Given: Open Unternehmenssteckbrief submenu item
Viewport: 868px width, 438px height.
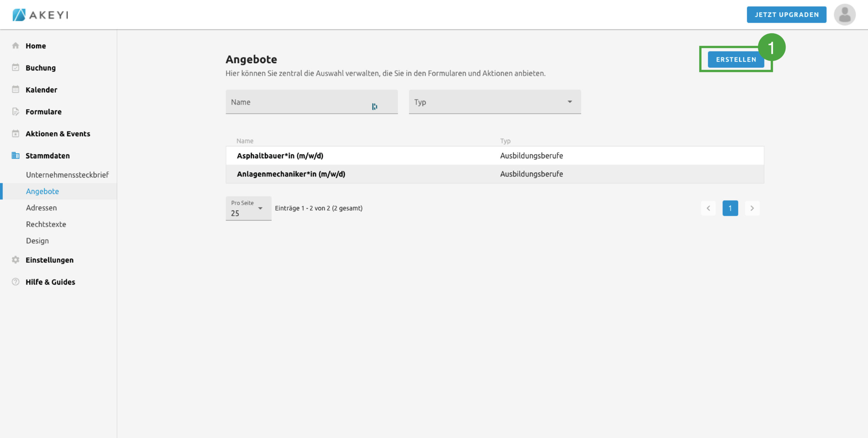Looking at the screenshot, I should [67, 175].
